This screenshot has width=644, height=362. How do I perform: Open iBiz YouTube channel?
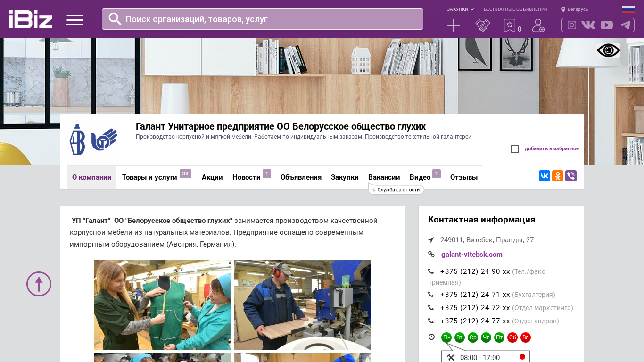click(x=607, y=25)
